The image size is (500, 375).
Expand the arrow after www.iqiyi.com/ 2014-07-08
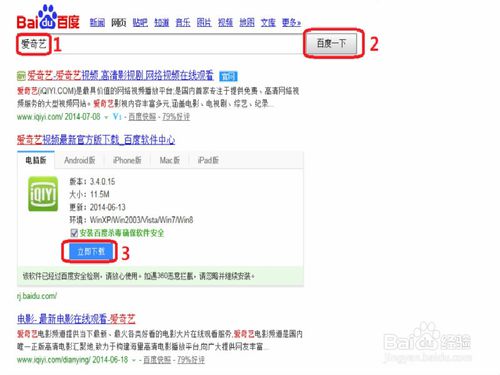106,117
